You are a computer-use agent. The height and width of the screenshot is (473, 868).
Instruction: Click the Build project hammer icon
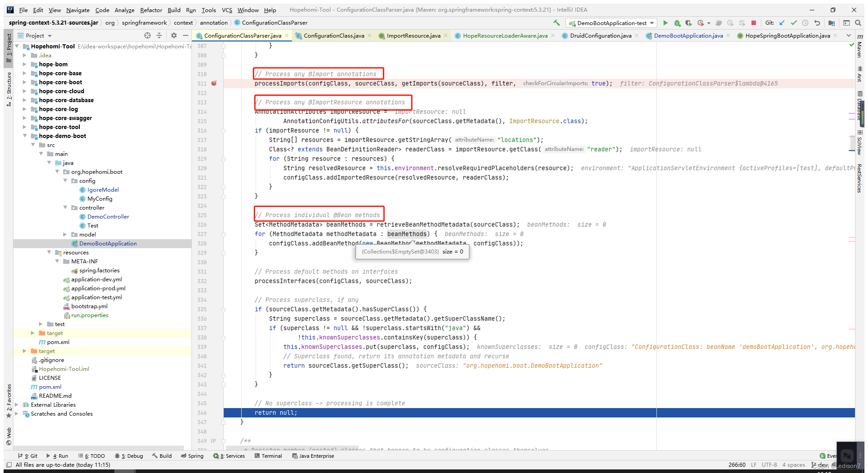pos(556,23)
